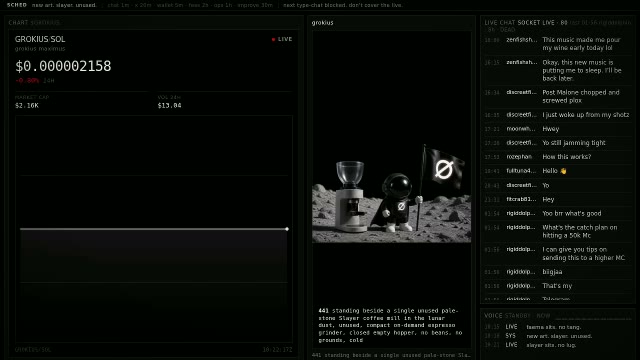The image size is (640, 360).
Task: Click the red 24H percent change value
Action: coord(27,80)
